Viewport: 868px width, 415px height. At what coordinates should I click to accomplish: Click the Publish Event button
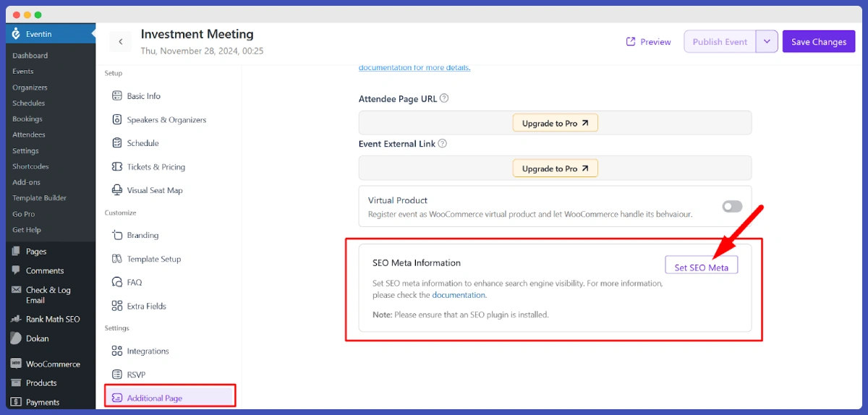(x=720, y=41)
